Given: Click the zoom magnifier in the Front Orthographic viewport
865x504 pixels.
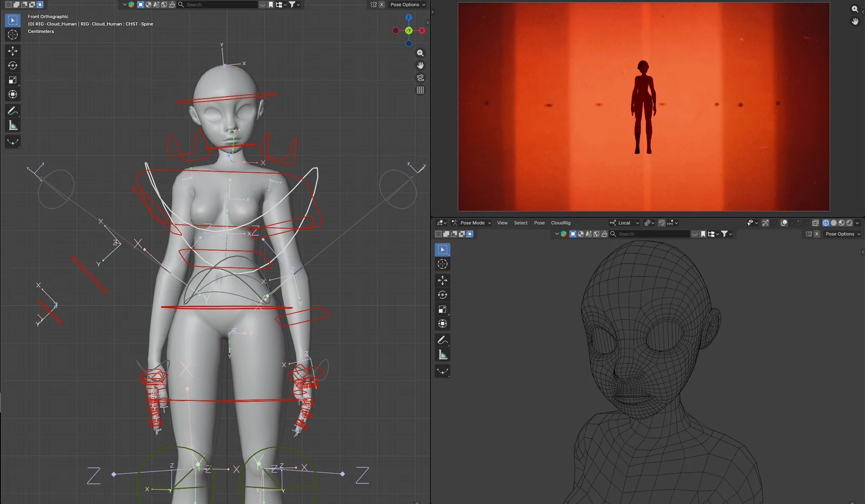Looking at the screenshot, I should click(420, 53).
